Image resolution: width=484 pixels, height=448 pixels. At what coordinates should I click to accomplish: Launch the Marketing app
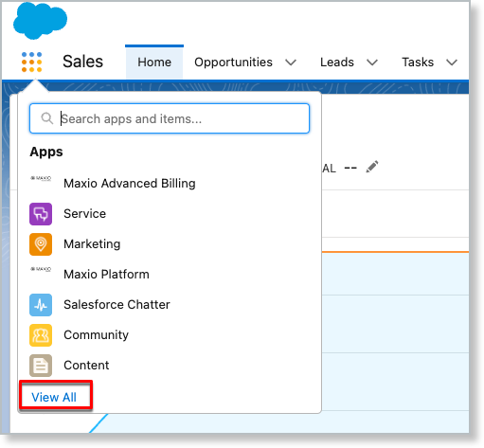pyautogui.click(x=92, y=244)
